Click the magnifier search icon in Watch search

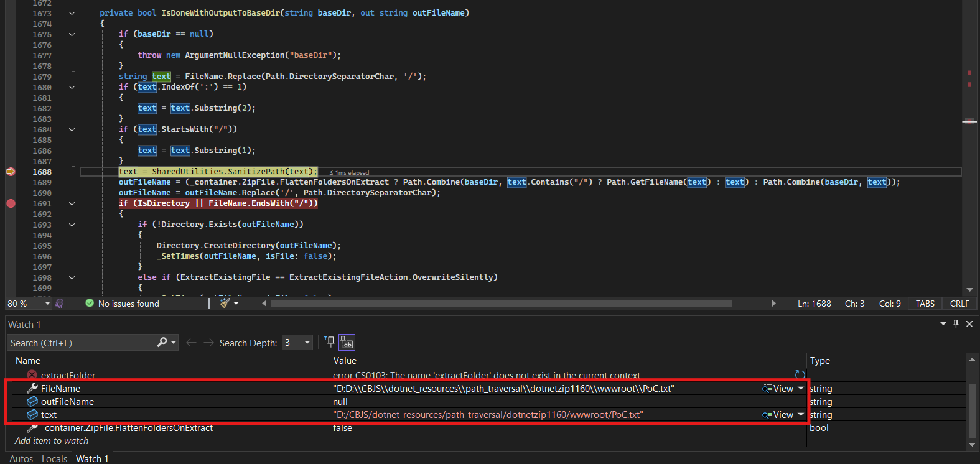162,343
